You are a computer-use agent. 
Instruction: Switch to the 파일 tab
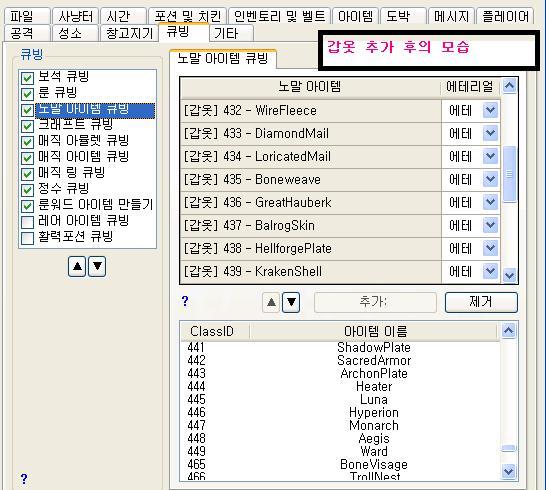(27, 16)
